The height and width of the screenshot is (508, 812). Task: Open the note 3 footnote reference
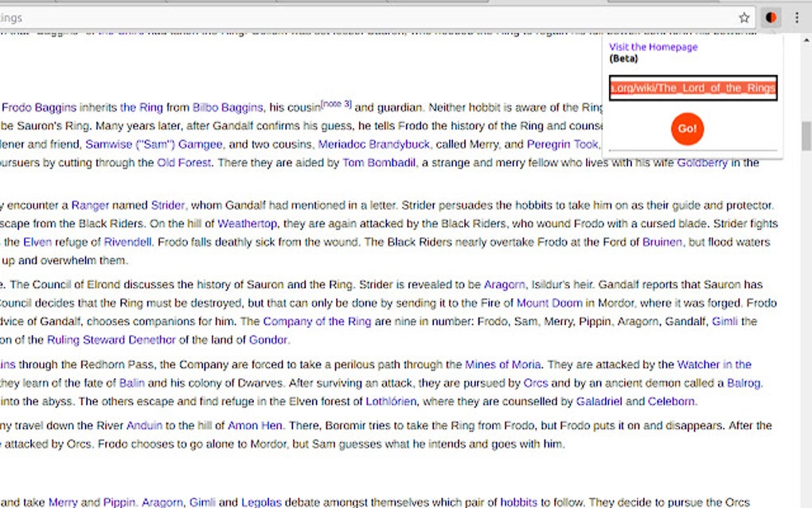pos(336,104)
